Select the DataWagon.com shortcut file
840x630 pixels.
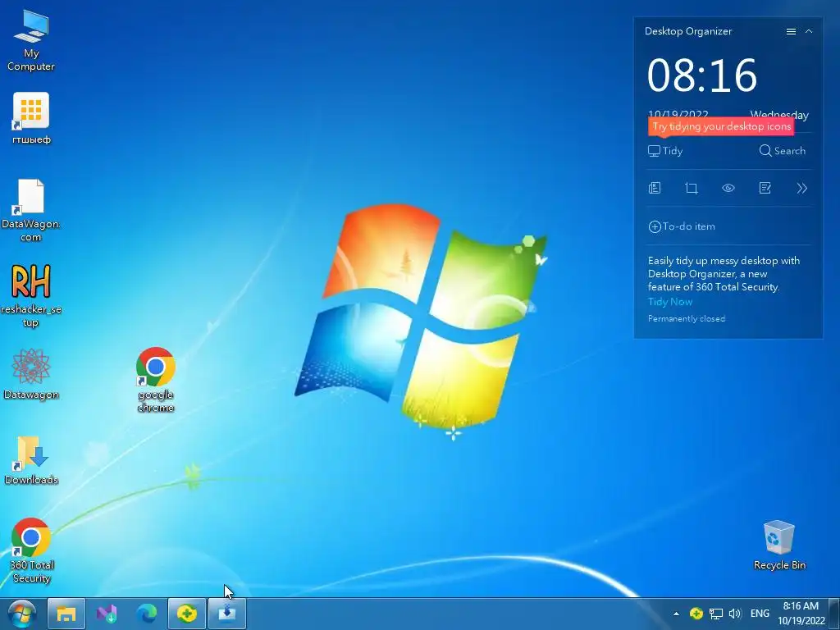pyautogui.click(x=31, y=210)
